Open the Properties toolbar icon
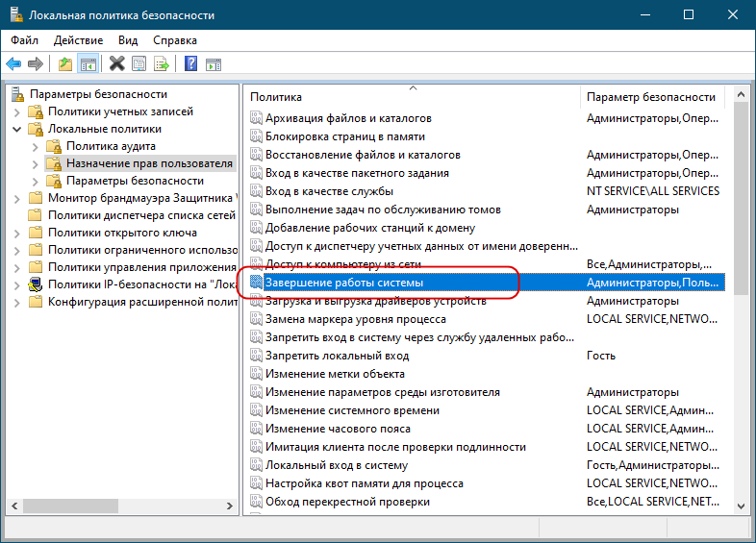 click(139, 63)
